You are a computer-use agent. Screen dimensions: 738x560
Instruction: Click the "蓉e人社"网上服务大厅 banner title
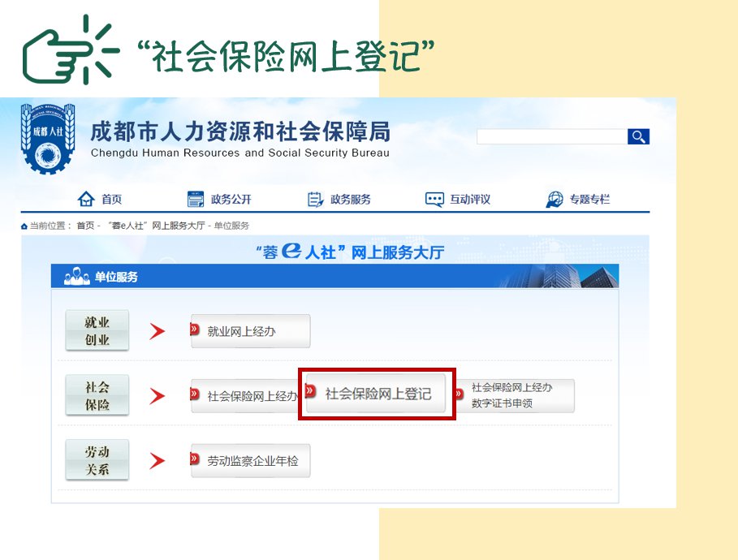(x=350, y=252)
